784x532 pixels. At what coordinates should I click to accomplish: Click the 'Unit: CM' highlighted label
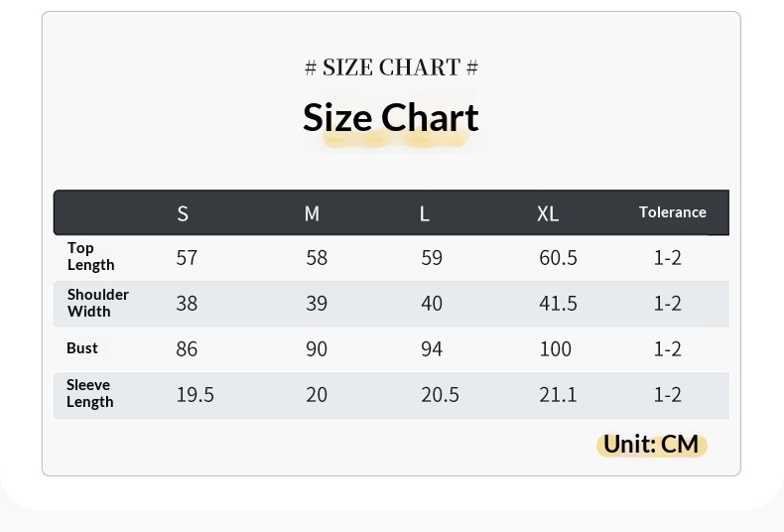tap(651, 444)
